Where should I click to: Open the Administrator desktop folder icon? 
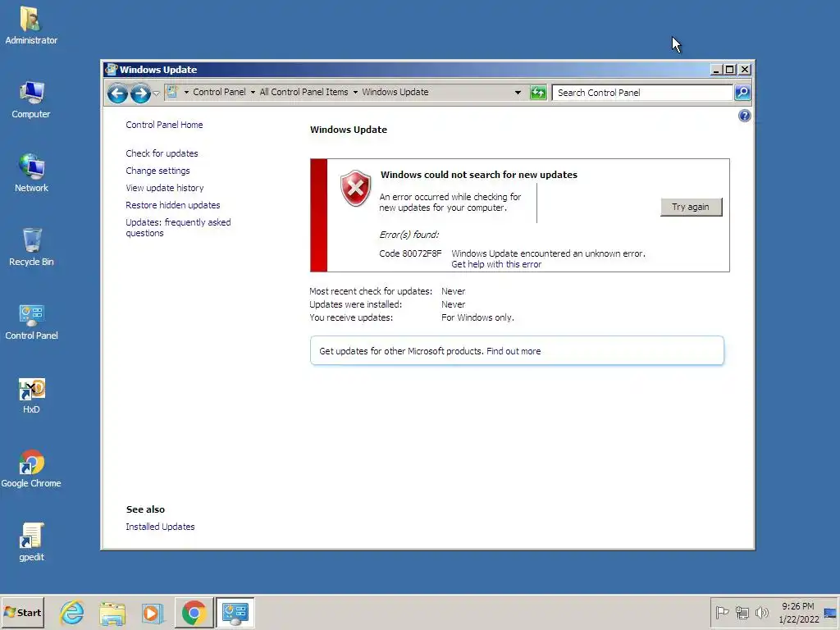(x=31, y=25)
